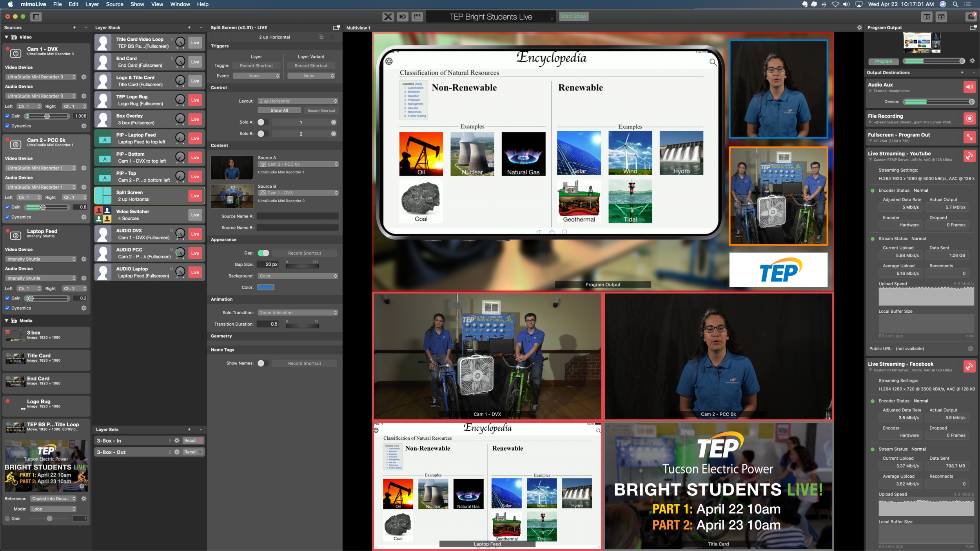Uncheck Cam 1 Gain checkbox

[7, 116]
